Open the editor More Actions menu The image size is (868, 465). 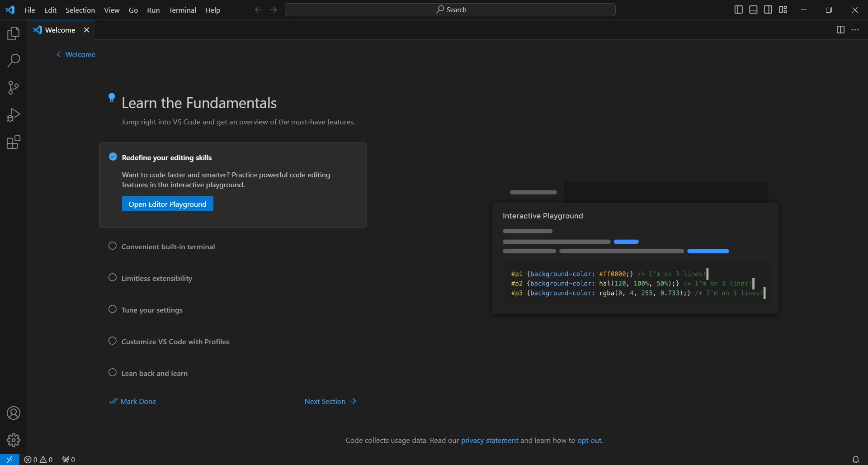[855, 30]
